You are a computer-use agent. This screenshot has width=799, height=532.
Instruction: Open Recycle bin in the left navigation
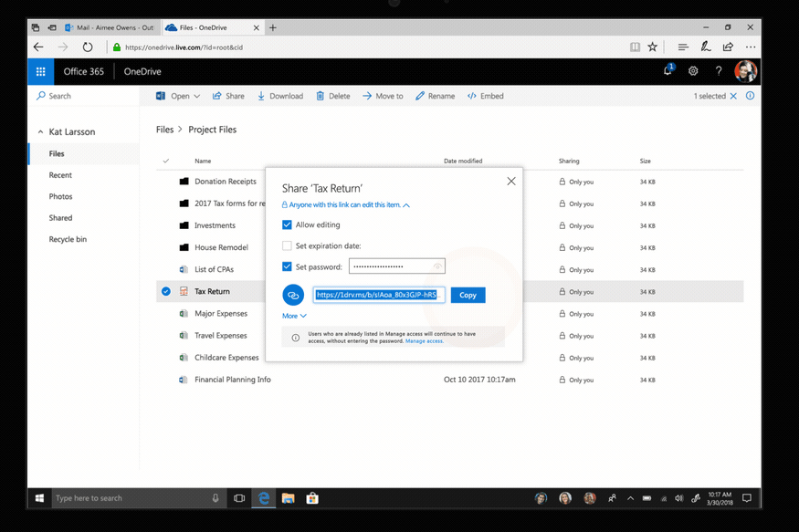click(x=68, y=239)
